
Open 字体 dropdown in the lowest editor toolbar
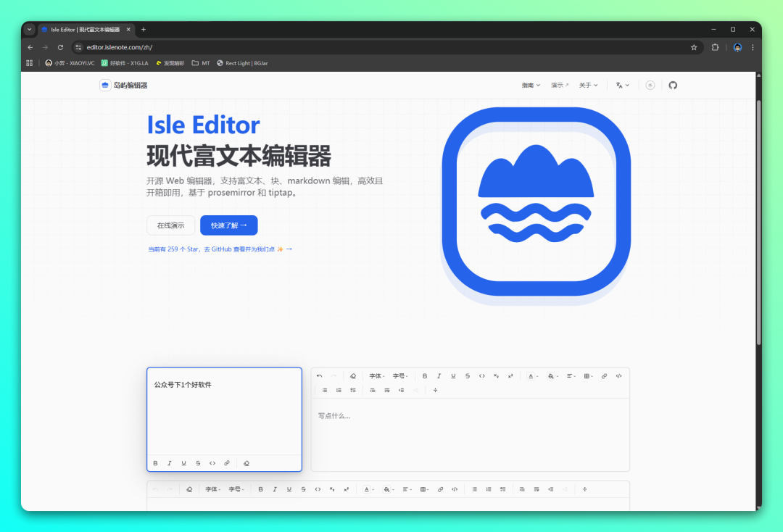(x=213, y=489)
